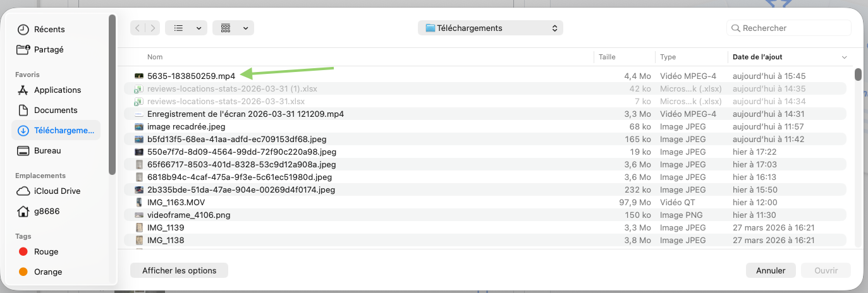868x293 pixels.
Task: Click the Bureau desktop icon in sidebar
Action: (x=23, y=151)
